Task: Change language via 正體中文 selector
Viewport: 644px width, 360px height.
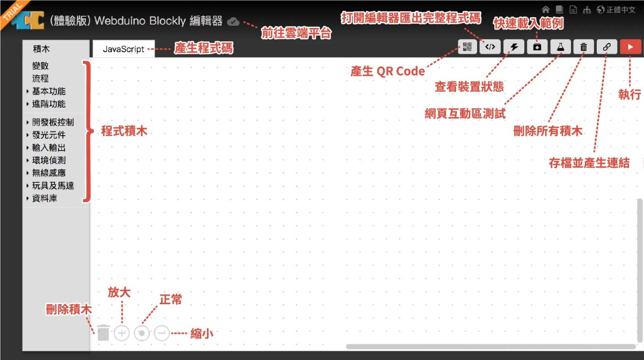Action: [x=616, y=9]
